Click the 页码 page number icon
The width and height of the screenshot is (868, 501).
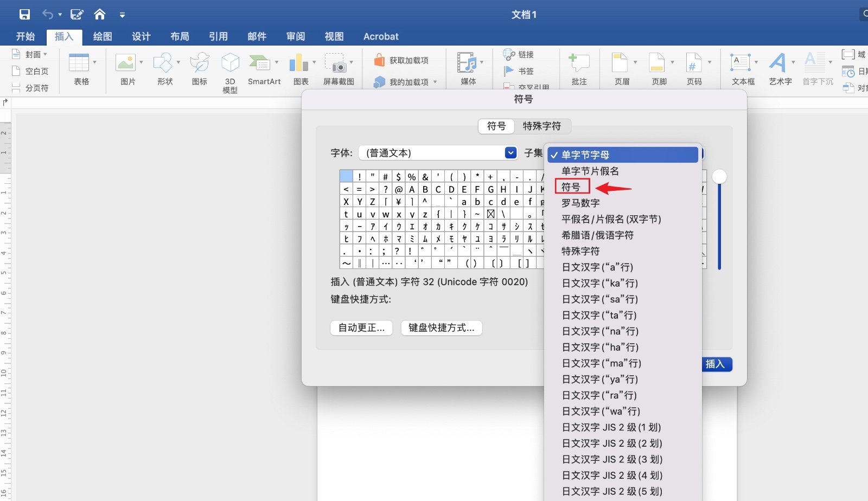tap(693, 63)
